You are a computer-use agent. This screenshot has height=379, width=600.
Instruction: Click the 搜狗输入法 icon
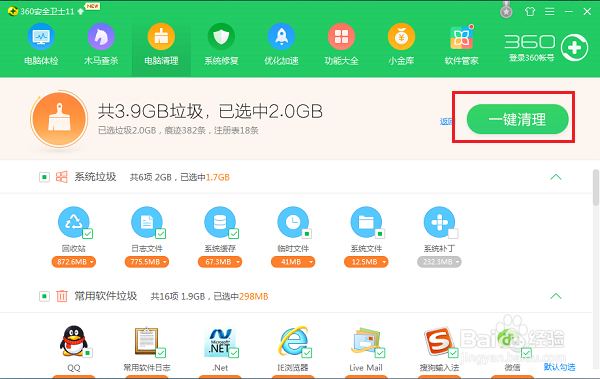[439, 341]
